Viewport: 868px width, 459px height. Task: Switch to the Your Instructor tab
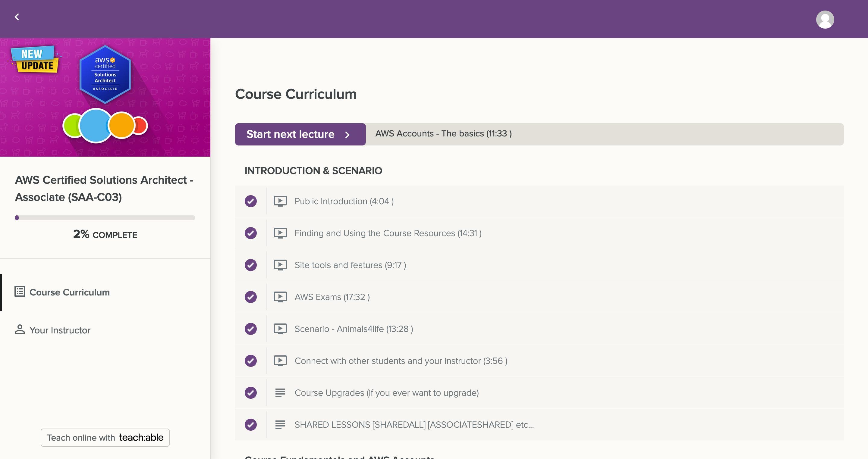60,330
